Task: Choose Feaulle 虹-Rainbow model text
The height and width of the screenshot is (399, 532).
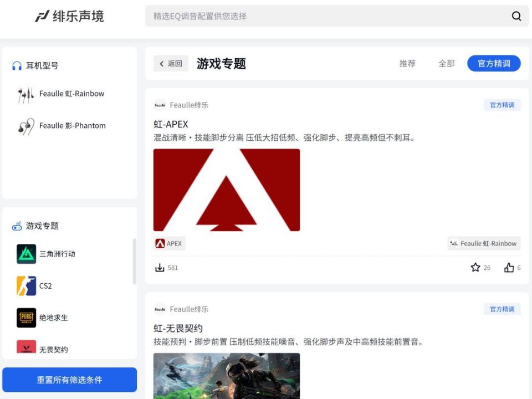Action: pos(71,94)
